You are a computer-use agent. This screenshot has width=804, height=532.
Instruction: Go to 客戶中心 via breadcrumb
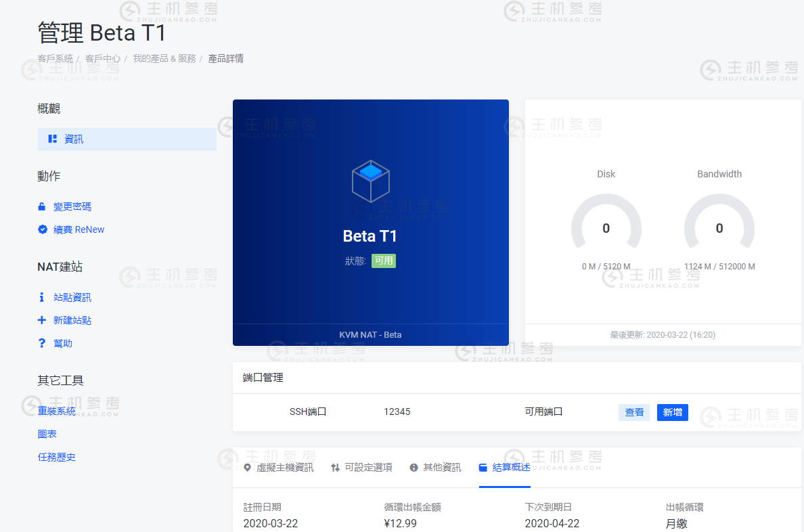point(102,59)
